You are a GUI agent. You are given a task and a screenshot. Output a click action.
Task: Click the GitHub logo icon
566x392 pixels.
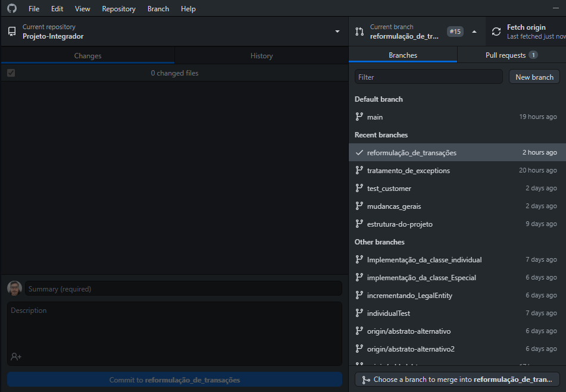pyautogui.click(x=11, y=8)
